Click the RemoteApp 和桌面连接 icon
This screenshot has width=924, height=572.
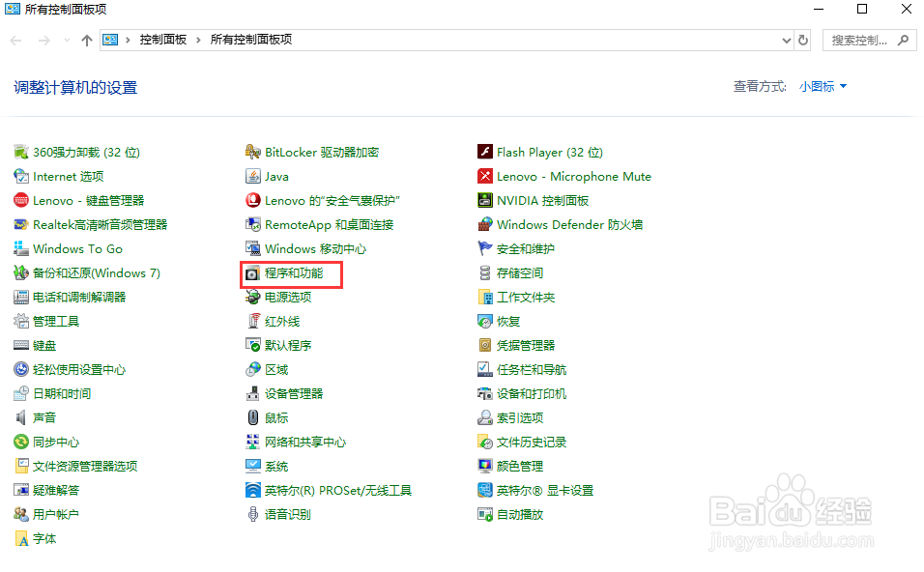coord(253,224)
